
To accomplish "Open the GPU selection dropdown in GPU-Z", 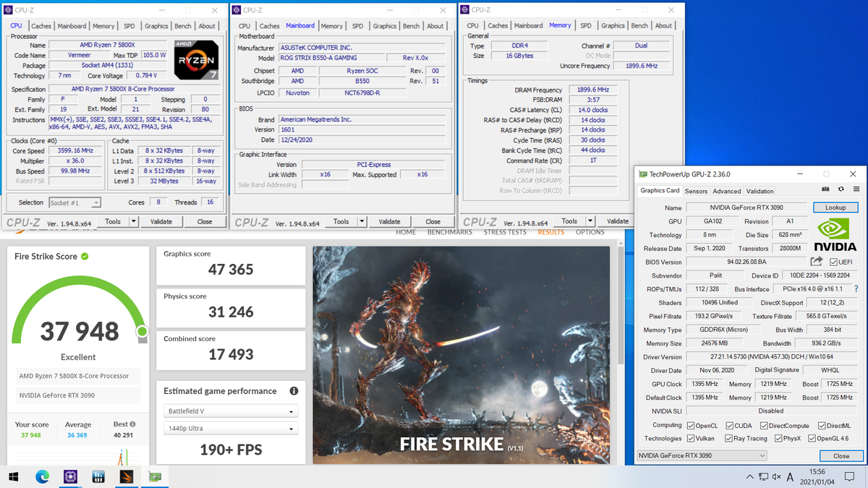I will (701, 456).
